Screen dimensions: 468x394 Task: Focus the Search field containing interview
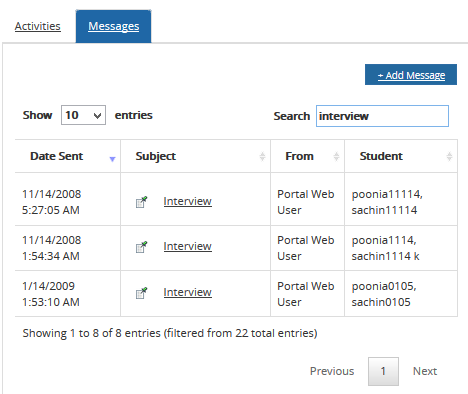382,116
